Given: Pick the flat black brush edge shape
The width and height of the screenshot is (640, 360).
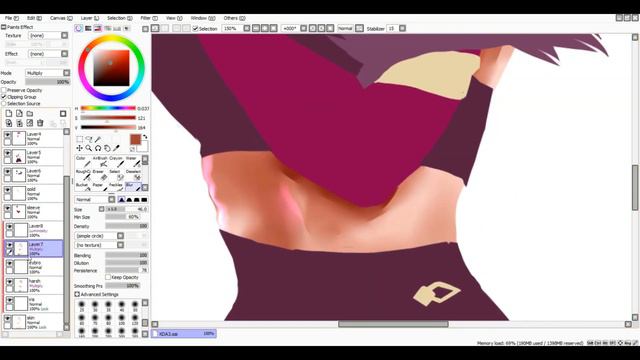Looking at the screenshot, I should (144, 200).
